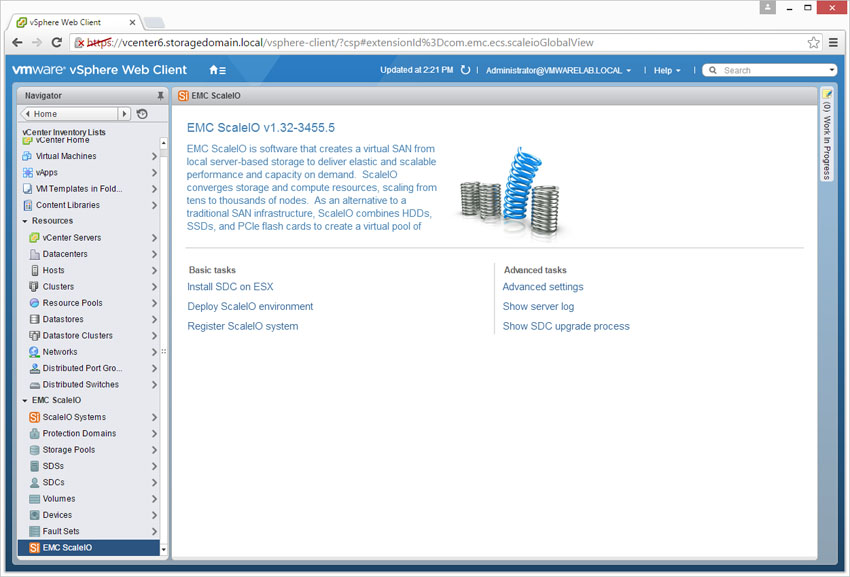Viewport: 850px width, 577px height.
Task: Click the Fault Sets icon
Action: [34, 531]
